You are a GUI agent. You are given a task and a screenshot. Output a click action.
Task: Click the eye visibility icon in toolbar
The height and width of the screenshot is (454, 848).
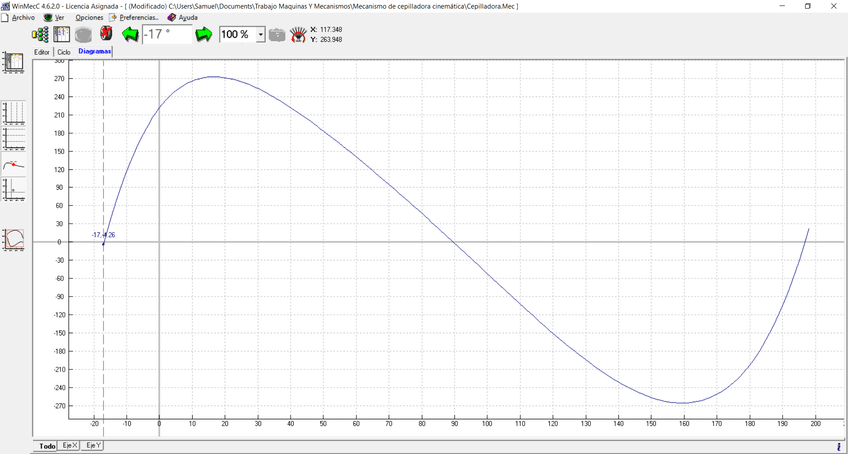298,35
